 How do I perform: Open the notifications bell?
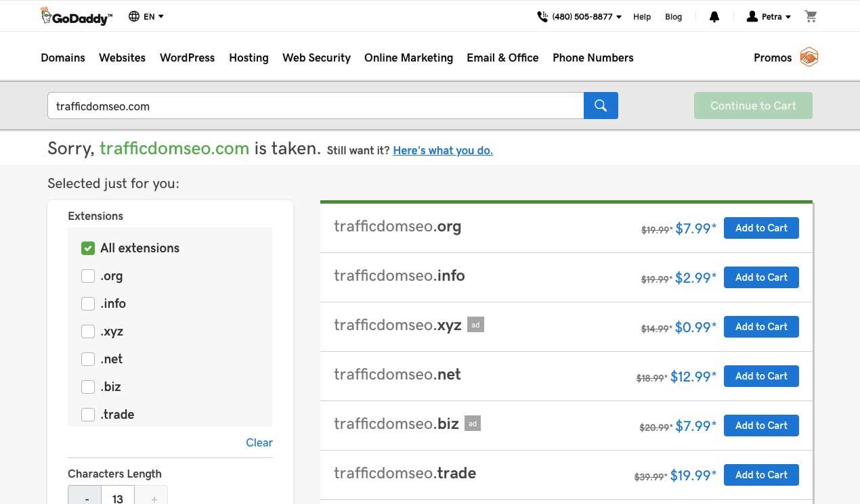(x=714, y=17)
